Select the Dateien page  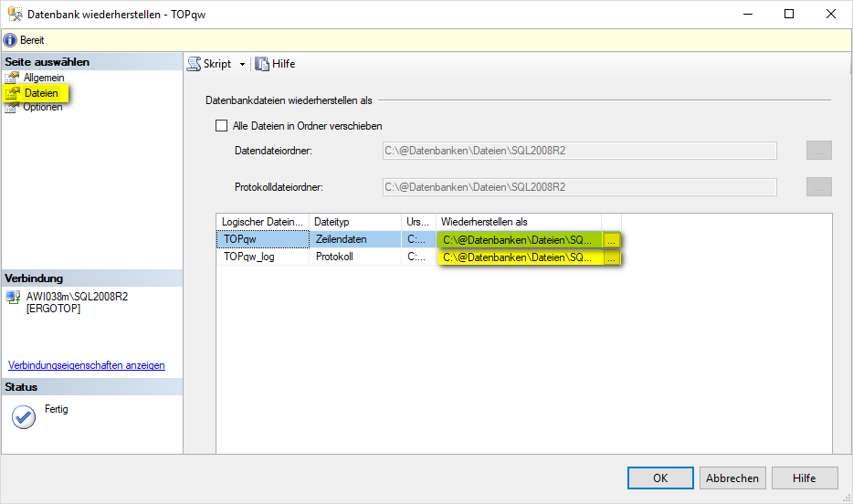point(41,93)
